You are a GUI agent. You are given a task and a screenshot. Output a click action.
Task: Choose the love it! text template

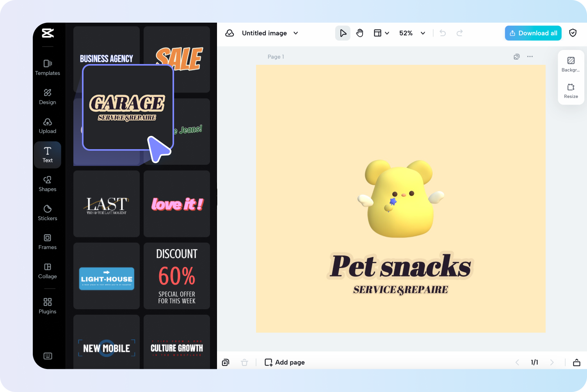[177, 204]
